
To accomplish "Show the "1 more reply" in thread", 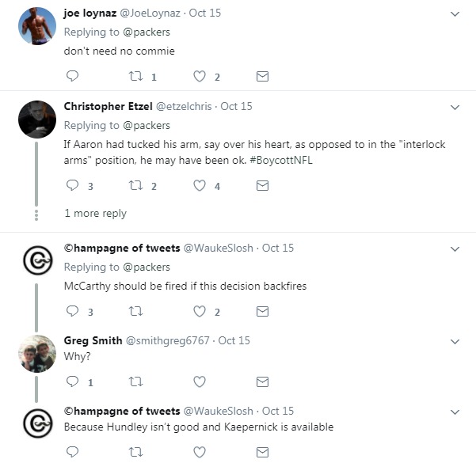I will click(x=95, y=213).
